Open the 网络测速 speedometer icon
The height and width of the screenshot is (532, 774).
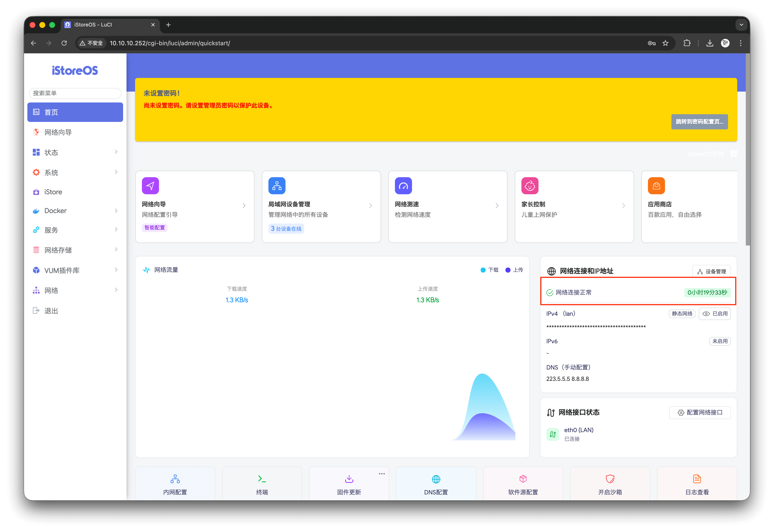tap(403, 186)
